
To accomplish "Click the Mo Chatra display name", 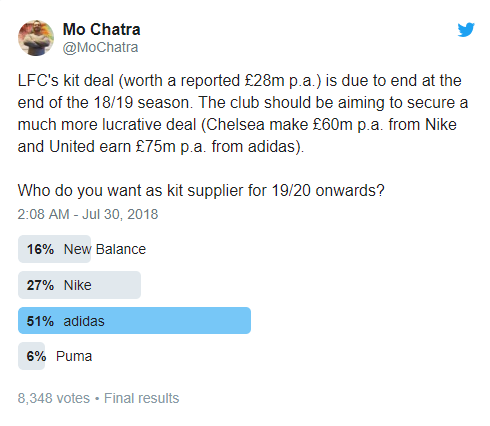I will pos(101,29).
